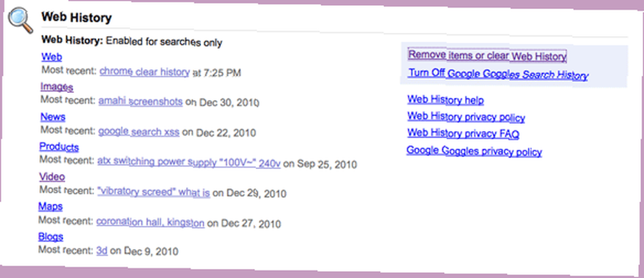Open the Web search history link

point(52,57)
